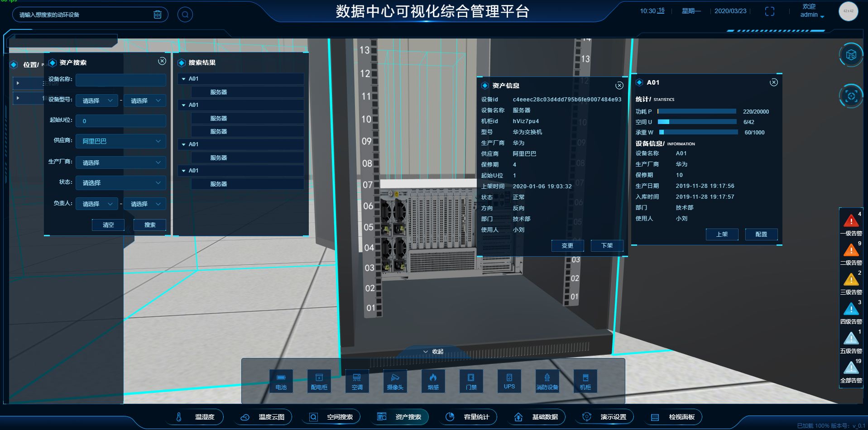
Task: Collapse the first A01 search result group
Action: click(x=184, y=79)
